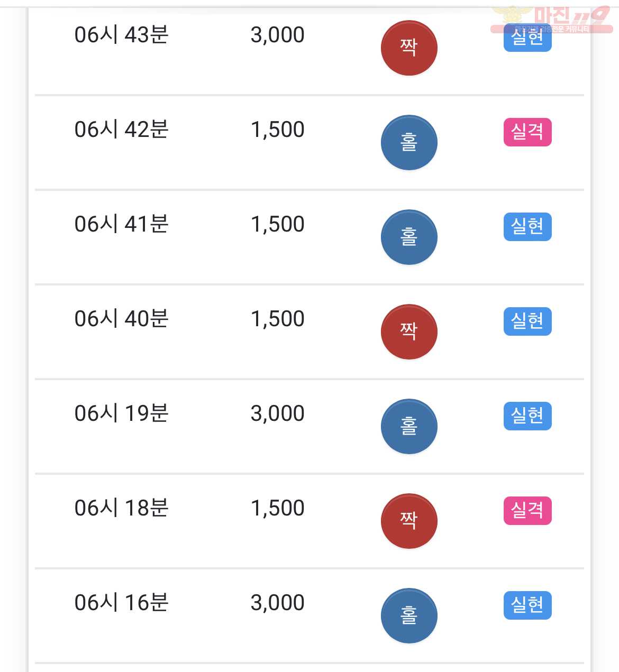Select the 06시 40분 time entry
The image size is (619, 672).
pos(122,319)
